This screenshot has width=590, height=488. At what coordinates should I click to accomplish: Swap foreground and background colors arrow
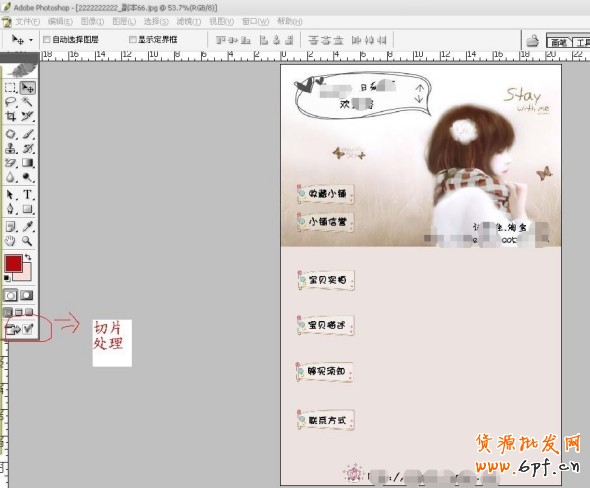pos(28,257)
